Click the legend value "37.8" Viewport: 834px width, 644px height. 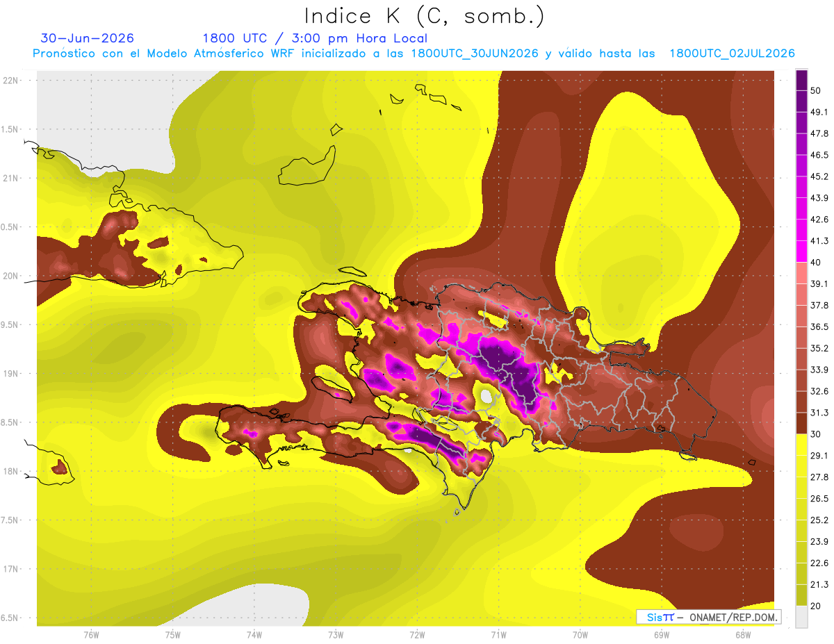tap(819, 305)
